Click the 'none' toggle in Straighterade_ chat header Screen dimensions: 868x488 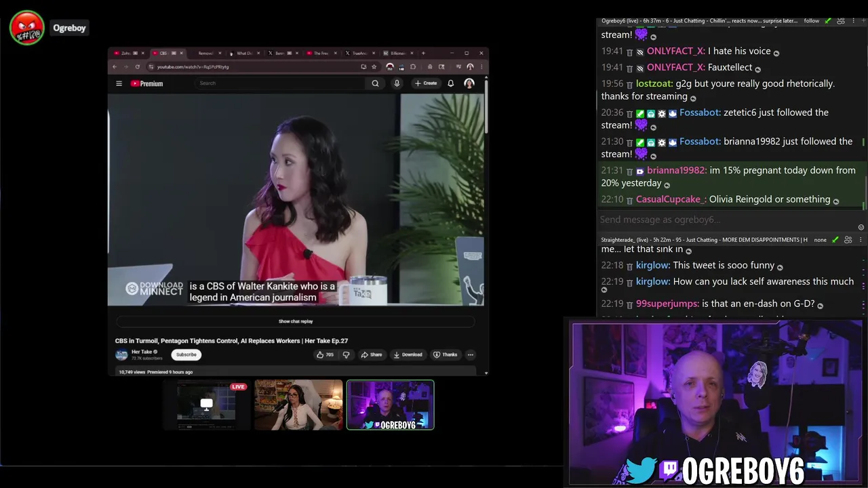click(x=821, y=240)
